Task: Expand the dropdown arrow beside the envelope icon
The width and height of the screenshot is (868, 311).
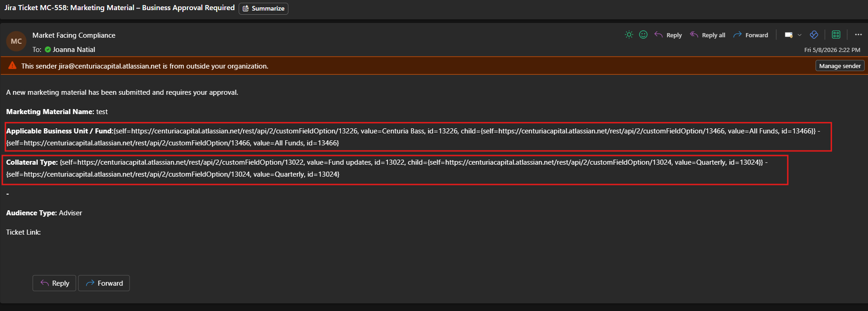Action: point(800,35)
